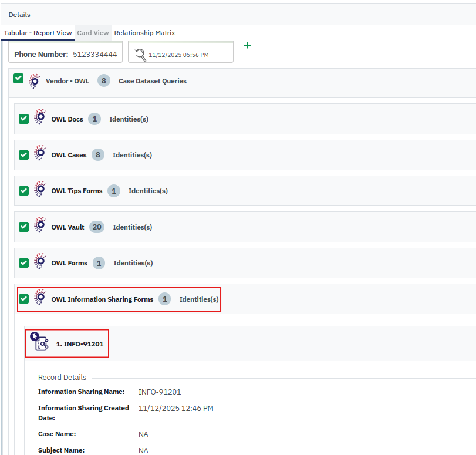Image resolution: width=476 pixels, height=455 pixels.
Task: Click the Phone Number 5123334444 chip
Action: point(65,55)
